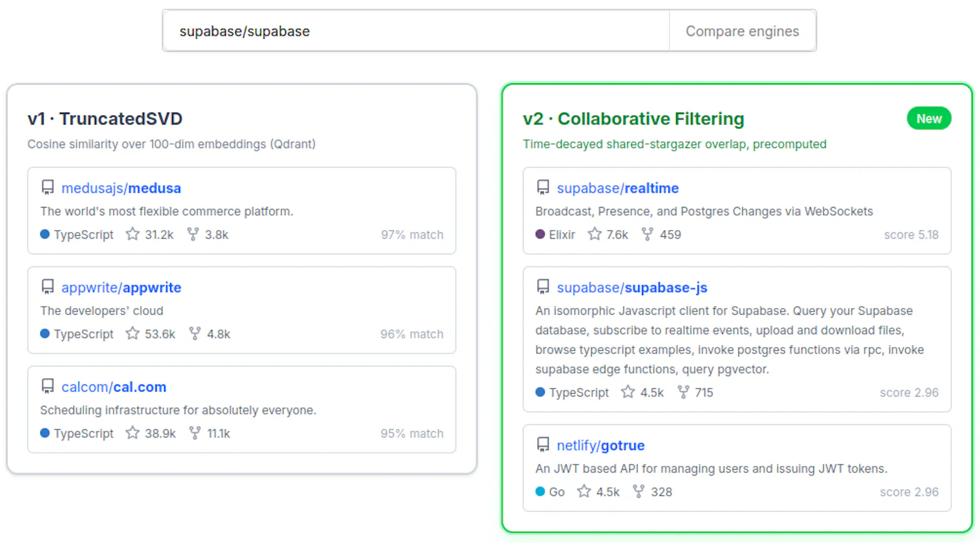Focus the repository search field containing supabase/supabase
The width and height of the screenshot is (980, 543).
point(416,31)
